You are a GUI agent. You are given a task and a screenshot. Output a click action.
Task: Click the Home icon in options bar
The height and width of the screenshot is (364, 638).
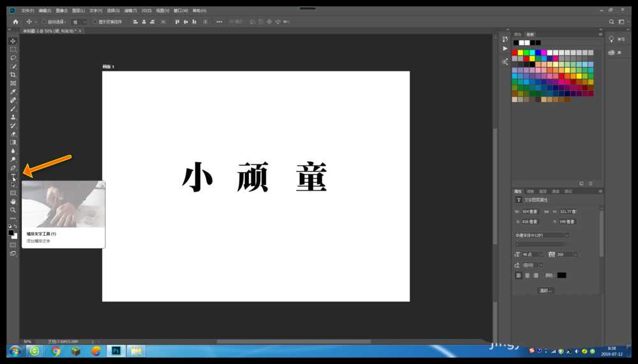tap(16, 22)
